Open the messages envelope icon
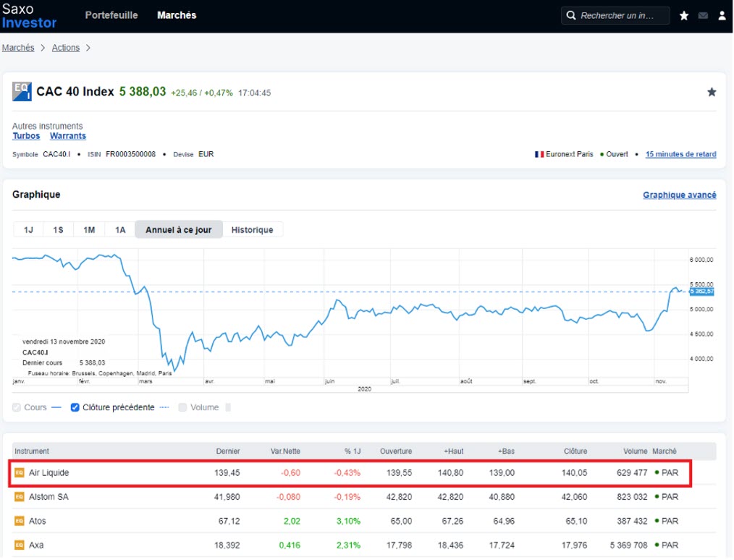The width and height of the screenshot is (734, 560). click(x=703, y=16)
